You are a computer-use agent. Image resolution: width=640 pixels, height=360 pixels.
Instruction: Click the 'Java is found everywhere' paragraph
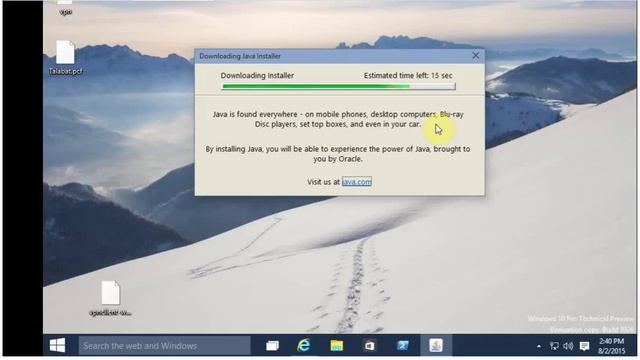(x=338, y=119)
